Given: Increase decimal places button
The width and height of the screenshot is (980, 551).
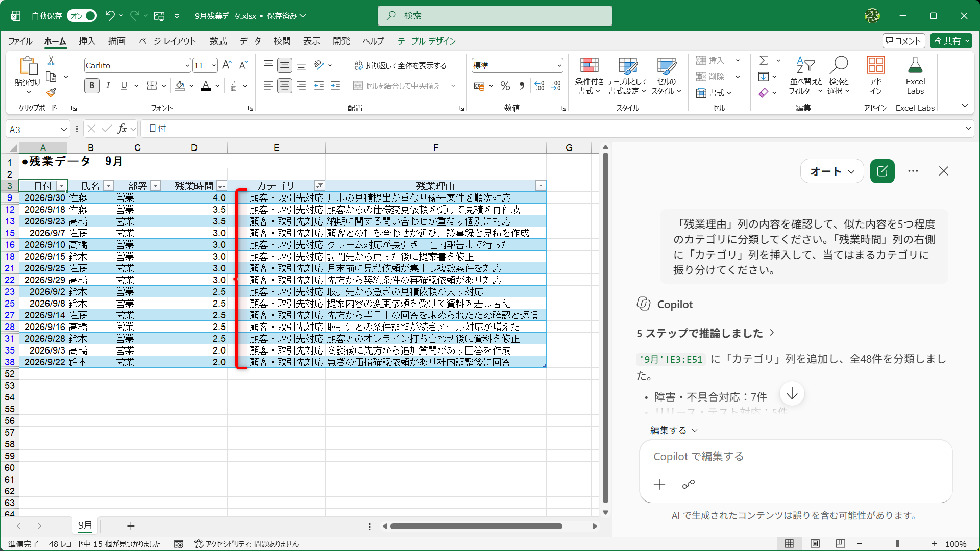Looking at the screenshot, I should [x=540, y=86].
